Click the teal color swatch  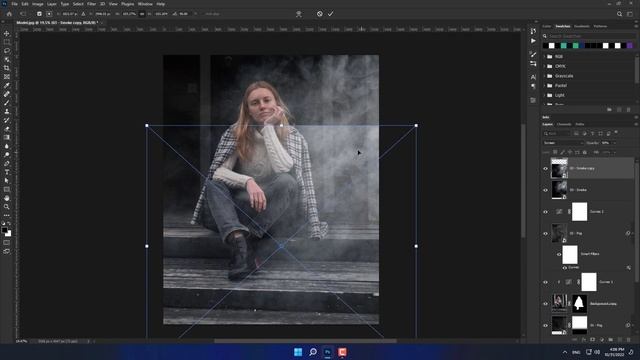[564, 45]
